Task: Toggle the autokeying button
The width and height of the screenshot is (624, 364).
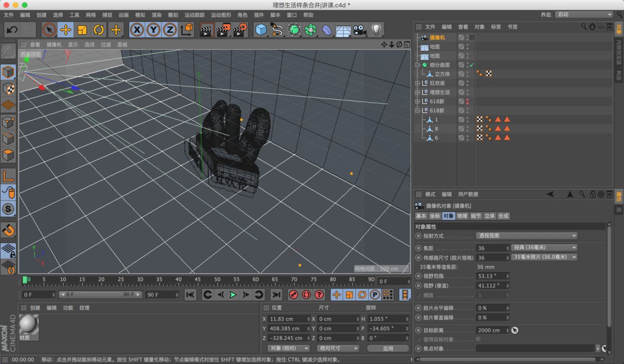Action: [x=306, y=295]
